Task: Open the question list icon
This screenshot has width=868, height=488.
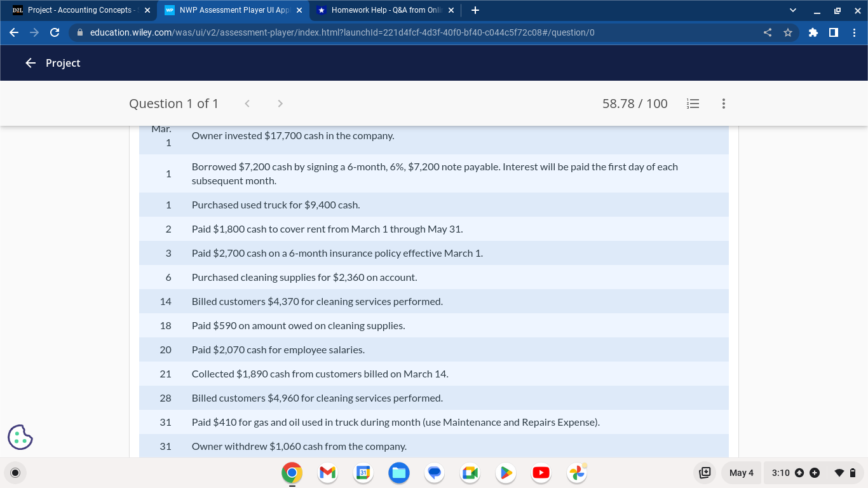Action: [x=693, y=104]
